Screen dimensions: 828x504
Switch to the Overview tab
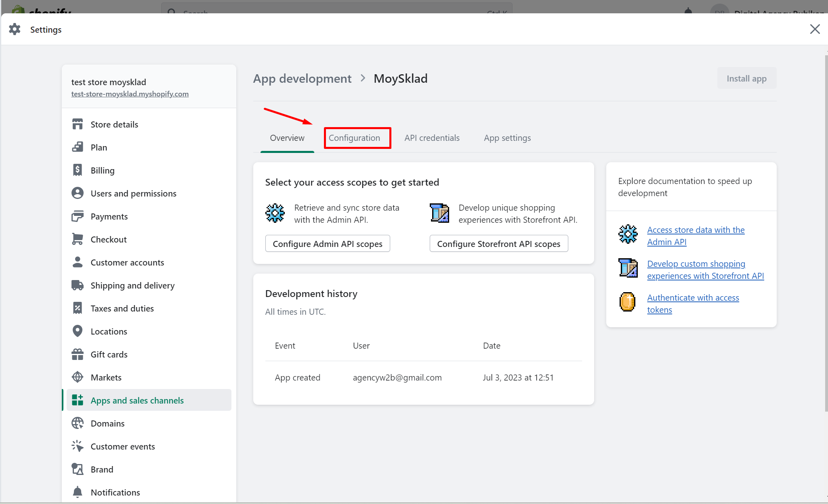287,138
